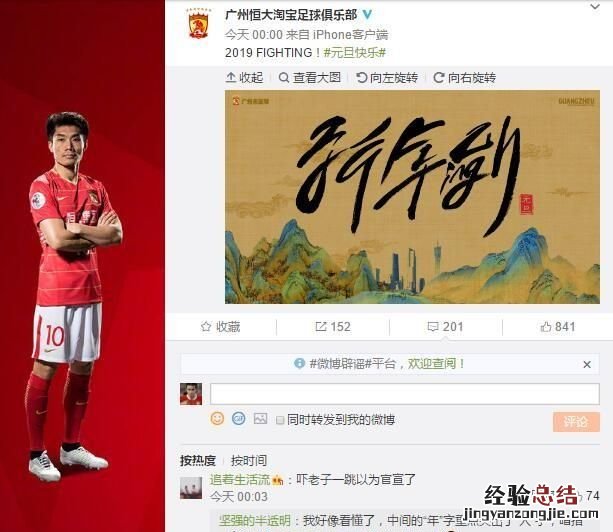The height and width of the screenshot is (532, 613).
Task: Open the #元旦快乐# hashtag link
Action: 355,52
